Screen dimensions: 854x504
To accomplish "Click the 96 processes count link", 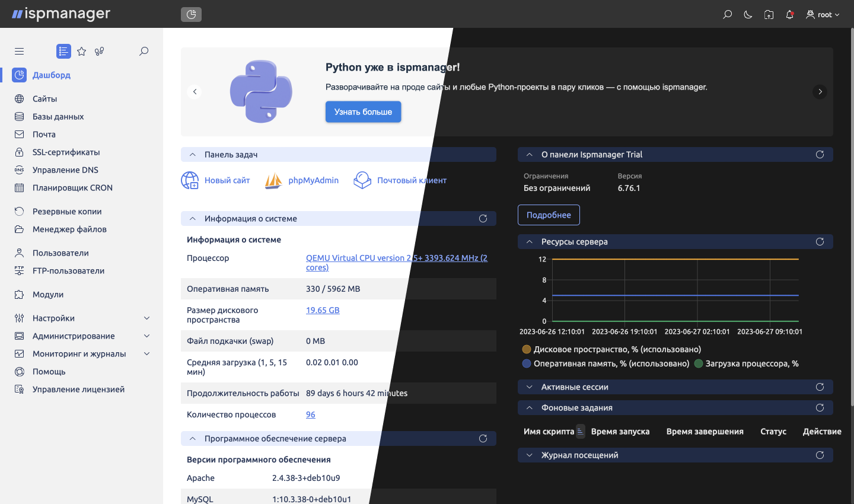I will 310,414.
